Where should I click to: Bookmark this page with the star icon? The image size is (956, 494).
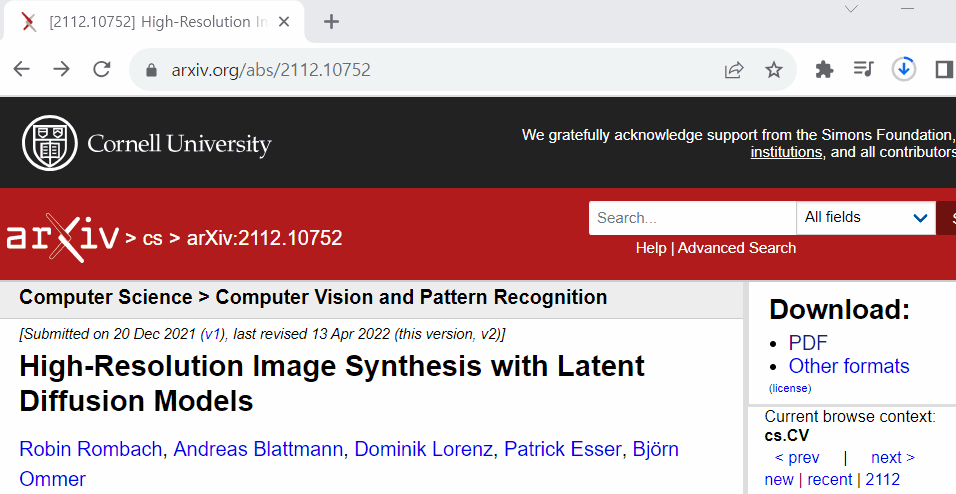774,70
